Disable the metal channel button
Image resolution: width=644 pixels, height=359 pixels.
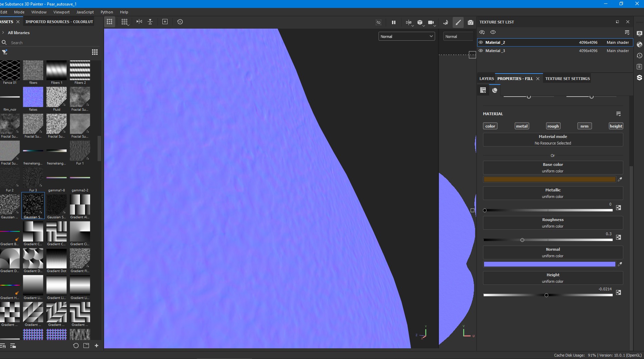(x=522, y=126)
